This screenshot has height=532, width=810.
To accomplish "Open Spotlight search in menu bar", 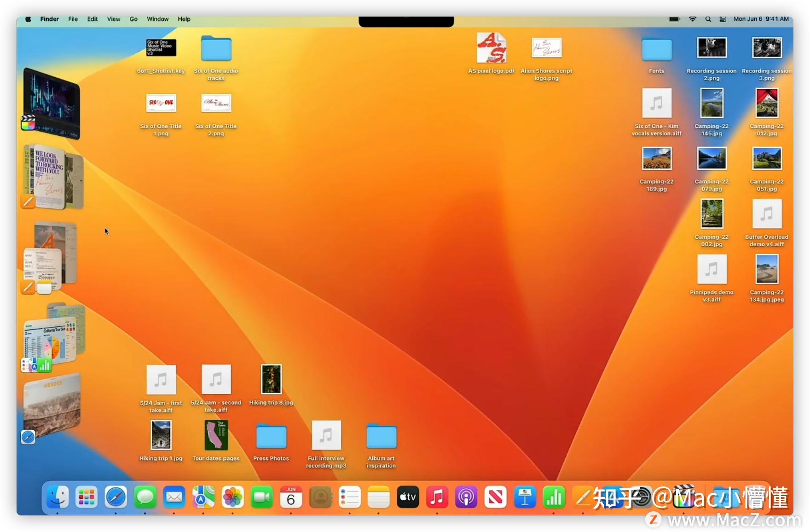I will pos(708,19).
